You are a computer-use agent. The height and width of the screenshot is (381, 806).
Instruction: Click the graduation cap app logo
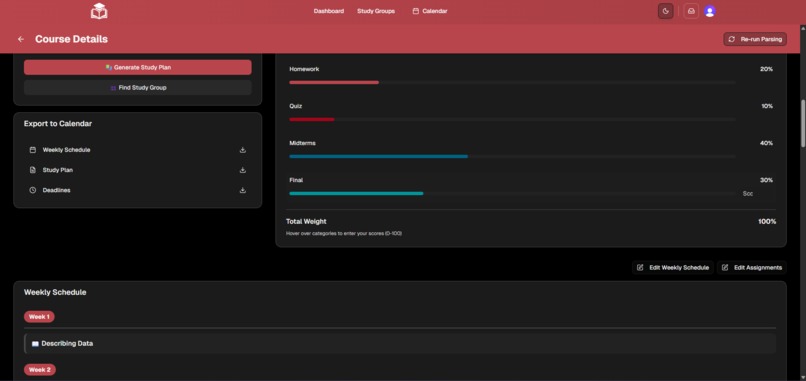coord(99,11)
